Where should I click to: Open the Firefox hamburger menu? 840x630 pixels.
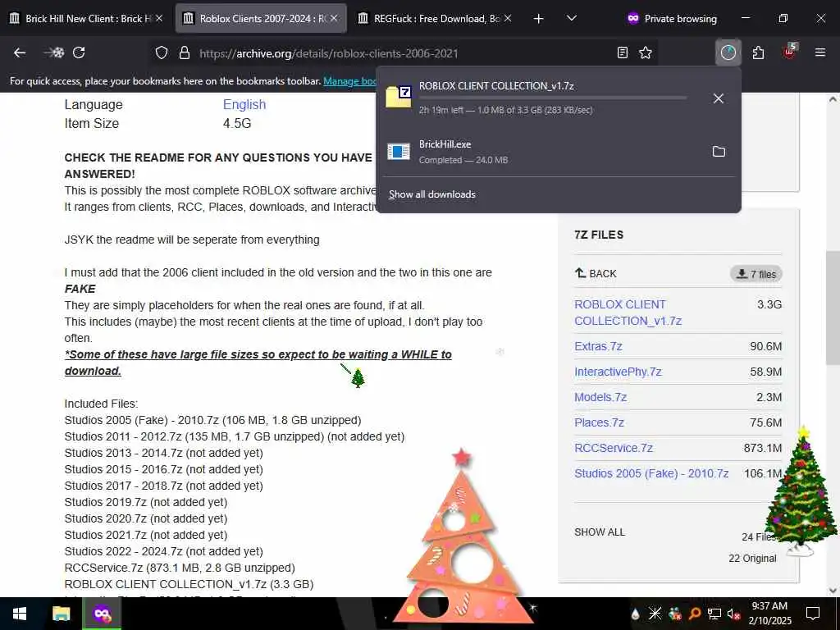tap(819, 52)
